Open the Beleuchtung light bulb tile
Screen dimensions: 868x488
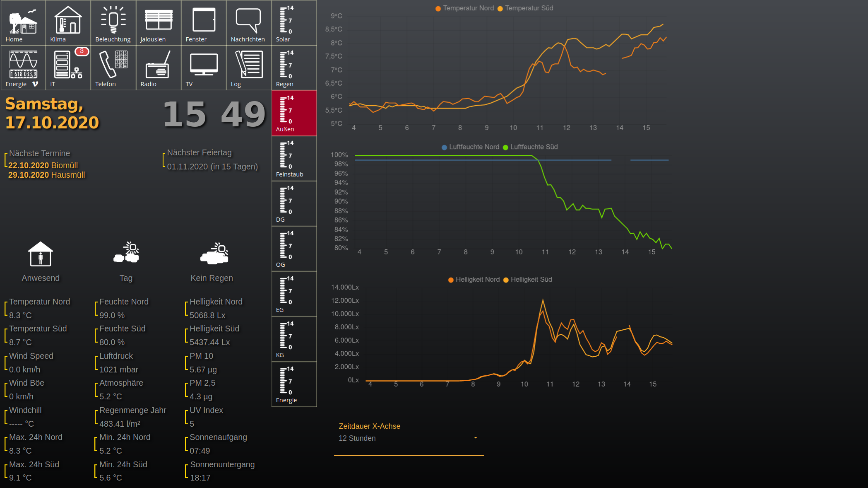pos(113,23)
